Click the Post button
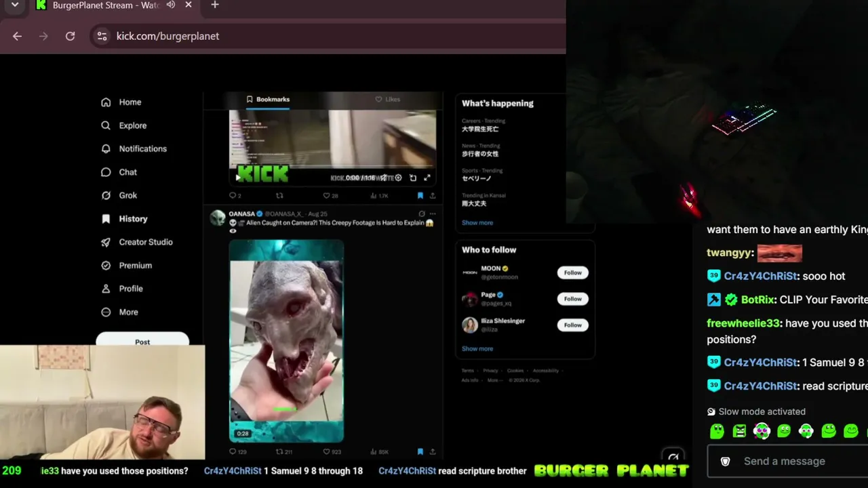868x488 pixels. 142,340
